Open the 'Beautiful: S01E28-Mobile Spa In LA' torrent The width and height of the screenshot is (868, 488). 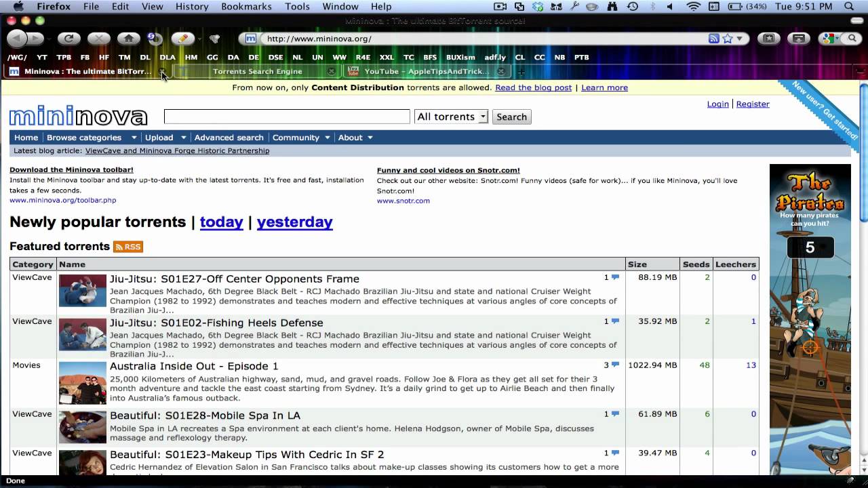pyautogui.click(x=205, y=415)
